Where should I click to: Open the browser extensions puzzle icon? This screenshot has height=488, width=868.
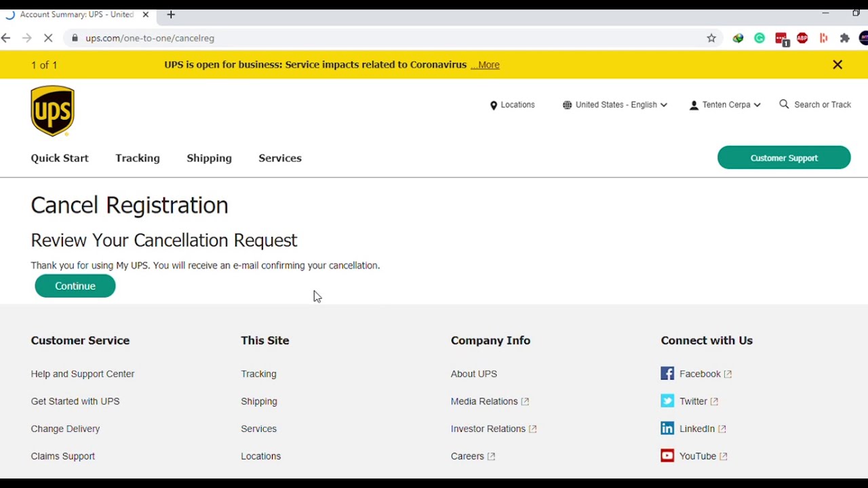point(845,39)
